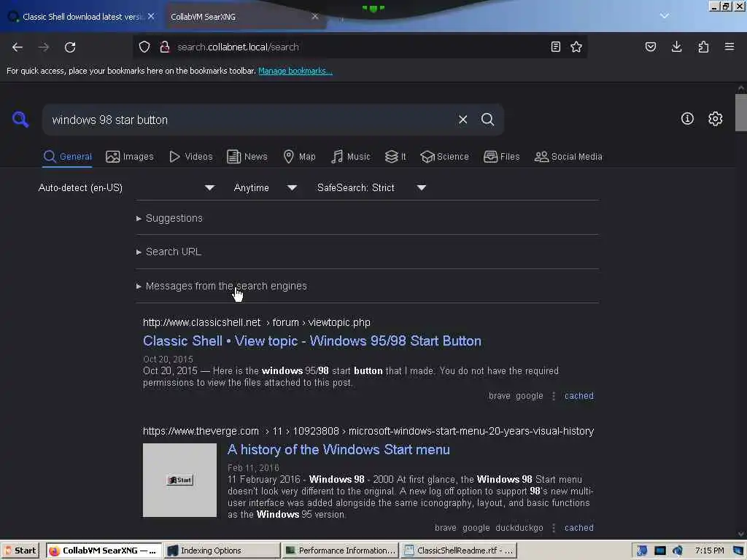List all tabs dropdown chevron

665,16
